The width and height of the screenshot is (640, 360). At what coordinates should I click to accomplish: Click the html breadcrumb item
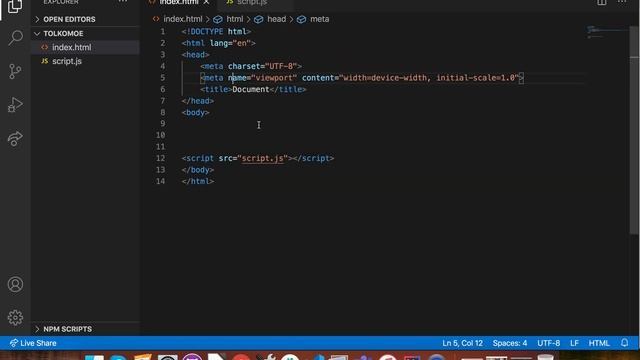pos(235,19)
